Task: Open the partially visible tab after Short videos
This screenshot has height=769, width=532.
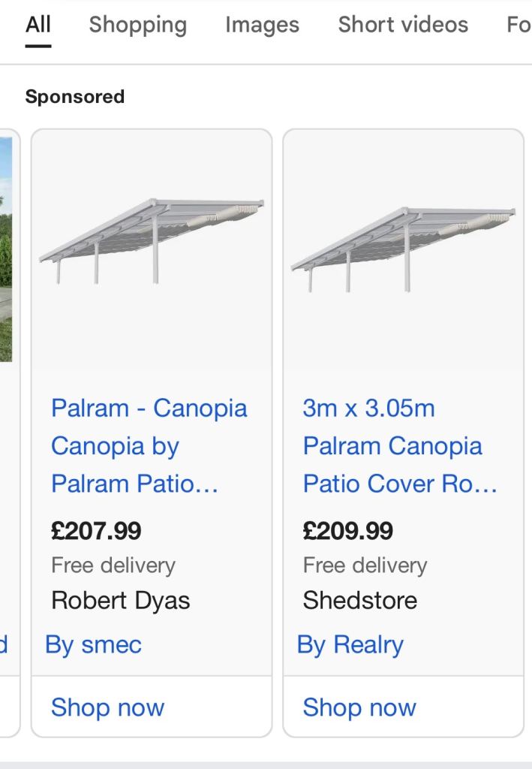Action: click(x=519, y=25)
